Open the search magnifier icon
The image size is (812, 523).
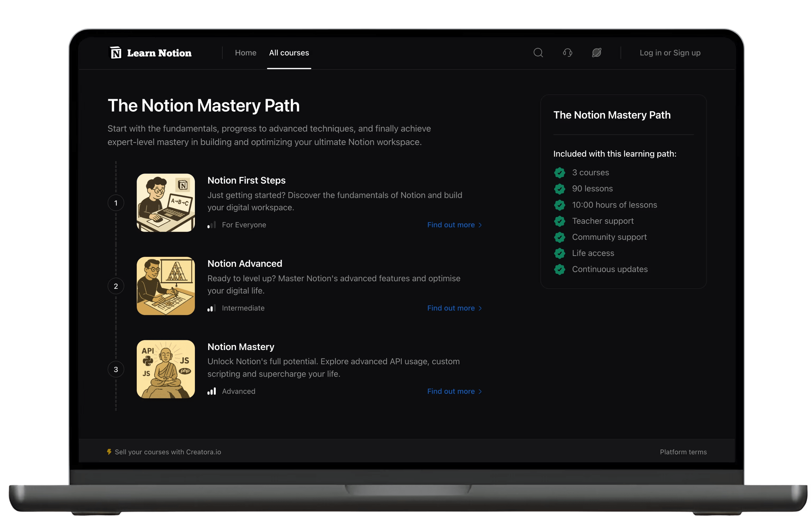coord(538,53)
